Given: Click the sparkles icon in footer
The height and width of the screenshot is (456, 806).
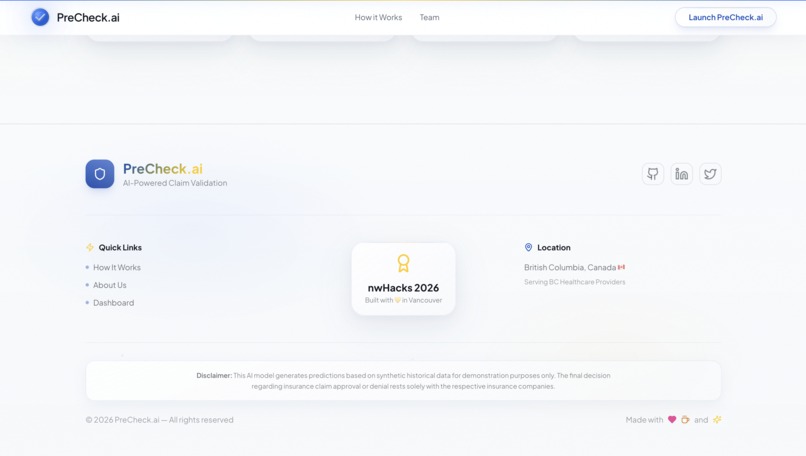Looking at the screenshot, I should [x=717, y=419].
